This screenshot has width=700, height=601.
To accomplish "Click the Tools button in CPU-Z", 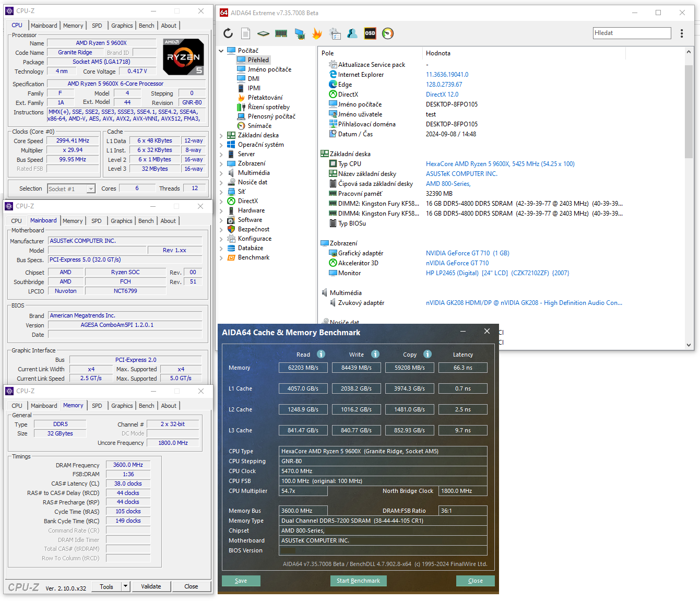I will coord(106,586).
